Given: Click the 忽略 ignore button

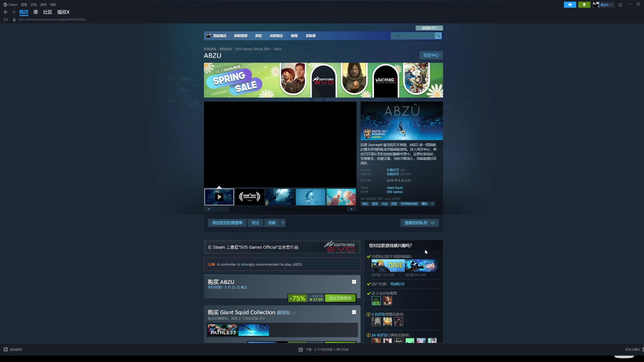Looking at the screenshot, I should [x=272, y=223].
